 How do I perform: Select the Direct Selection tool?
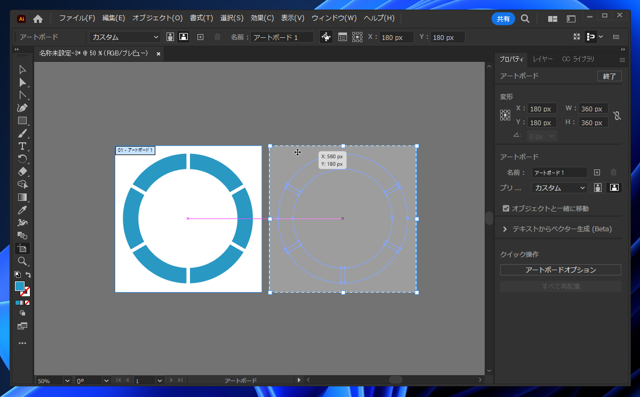[22, 83]
